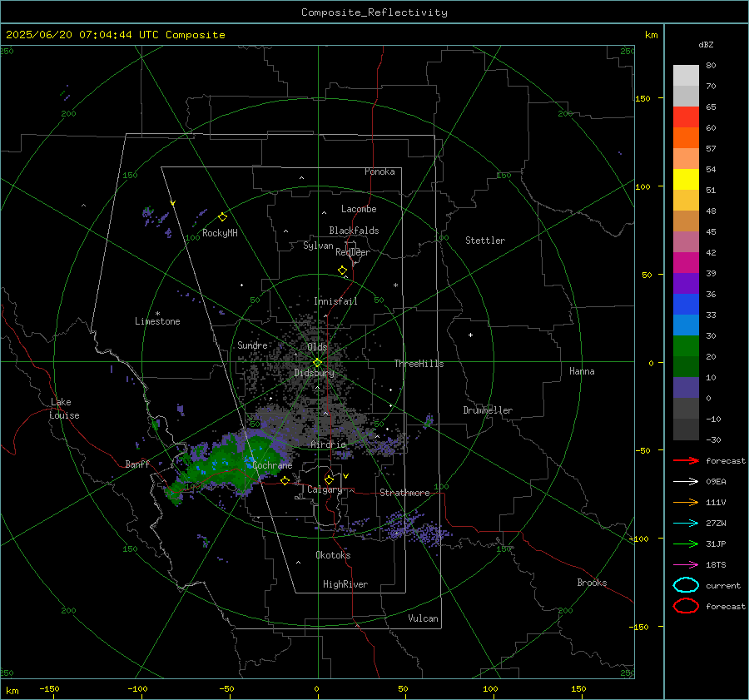Click the 31JP legend label
The width and height of the screenshot is (749, 700).
(716, 544)
